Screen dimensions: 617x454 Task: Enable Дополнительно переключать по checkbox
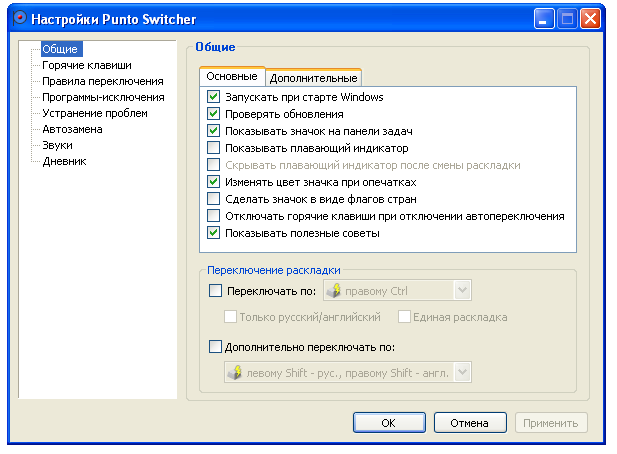pyautogui.click(x=215, y=347)
